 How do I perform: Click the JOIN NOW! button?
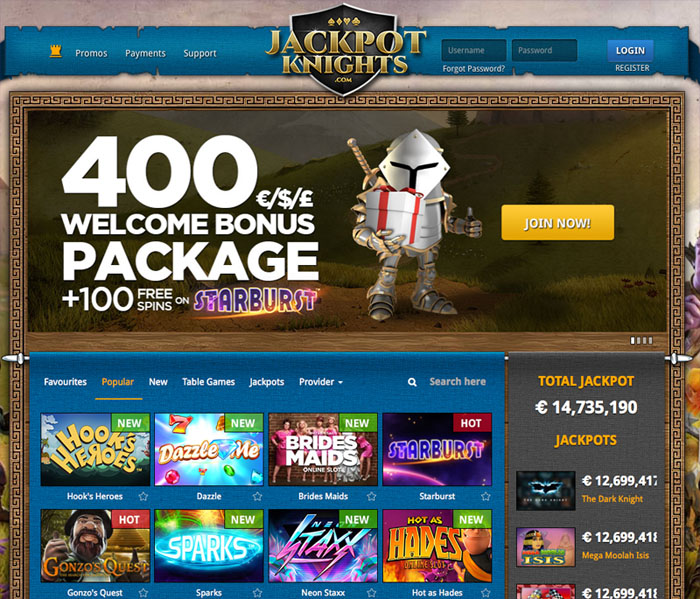[558, 223]
